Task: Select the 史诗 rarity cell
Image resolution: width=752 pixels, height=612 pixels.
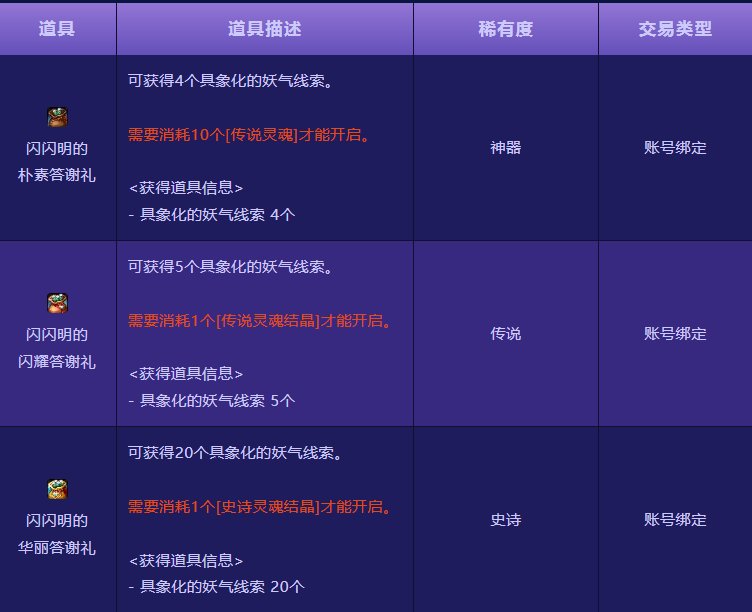Action: click(x=505, y=520)
